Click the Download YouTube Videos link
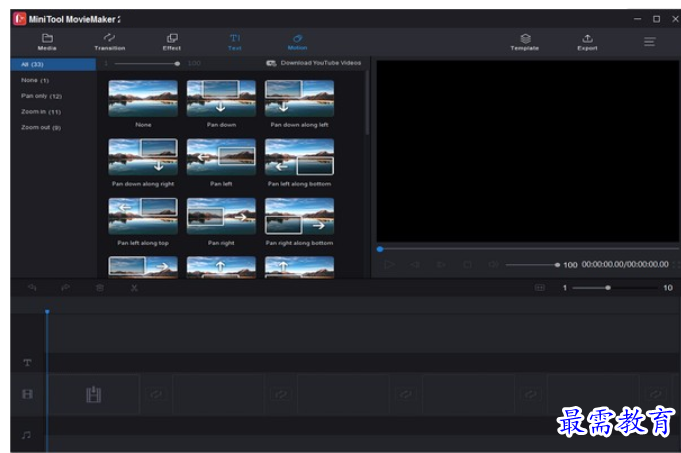 coord(314,63)
